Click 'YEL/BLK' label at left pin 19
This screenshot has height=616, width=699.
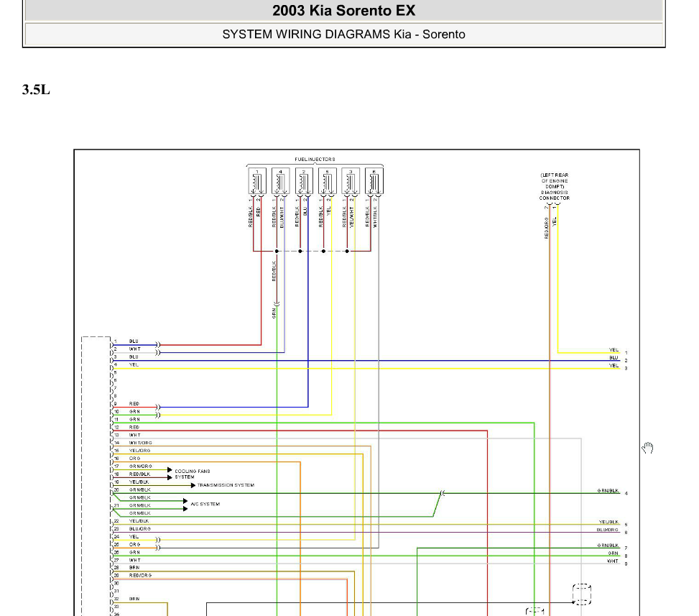pyautogui.click(x=139, y=482)
